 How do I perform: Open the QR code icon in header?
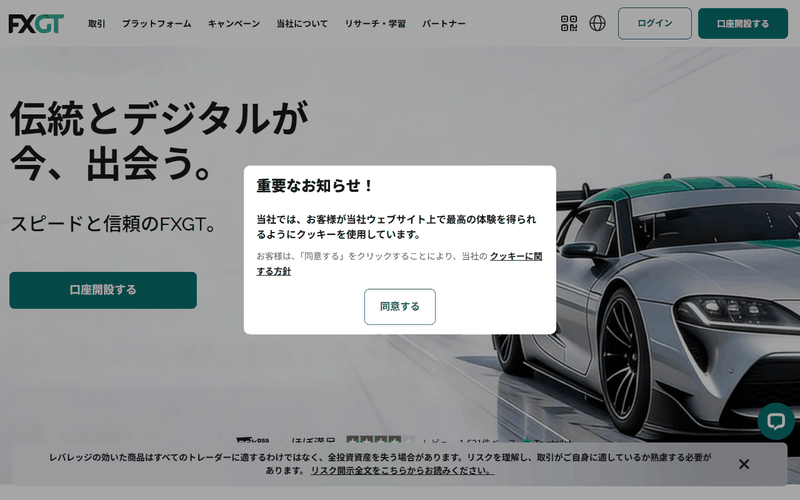[569, 23]
